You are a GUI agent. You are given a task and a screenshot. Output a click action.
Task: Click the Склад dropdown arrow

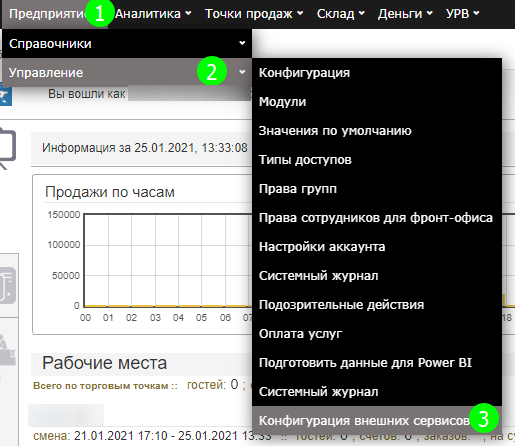point(361,13)
